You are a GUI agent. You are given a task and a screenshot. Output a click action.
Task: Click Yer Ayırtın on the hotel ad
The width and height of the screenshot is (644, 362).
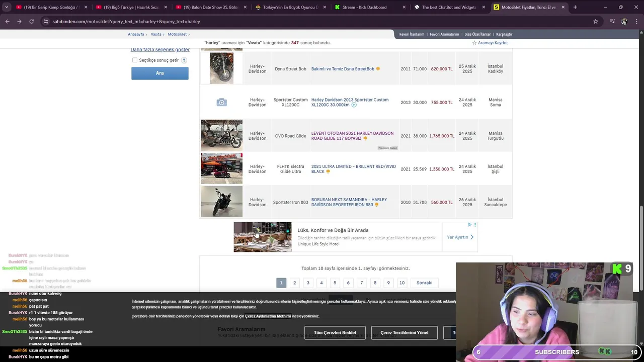pyautogui.click(x=460, y=237)
